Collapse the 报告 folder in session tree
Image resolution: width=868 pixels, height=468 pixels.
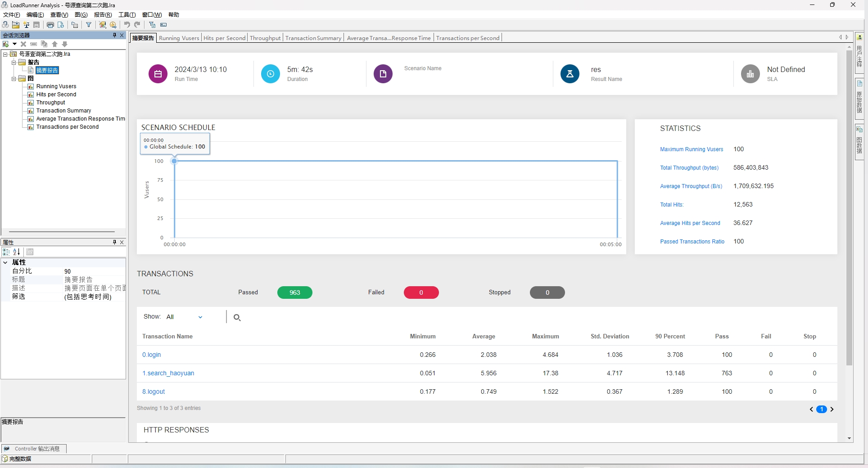coord(14,62)
